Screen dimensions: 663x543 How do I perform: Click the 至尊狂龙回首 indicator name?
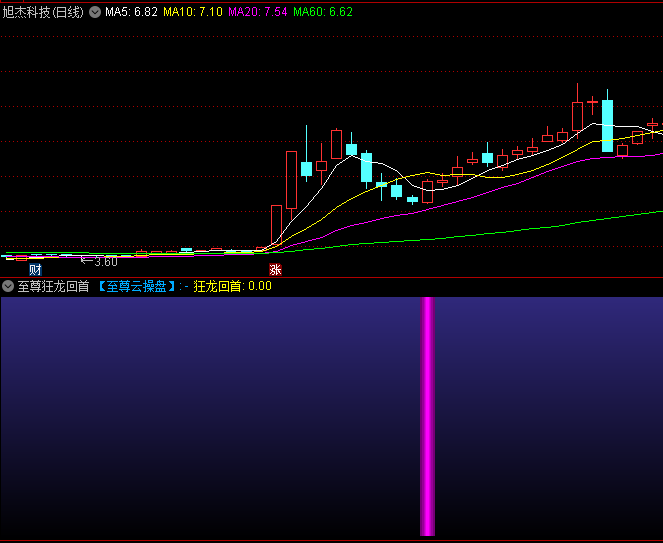click(53, 286)
